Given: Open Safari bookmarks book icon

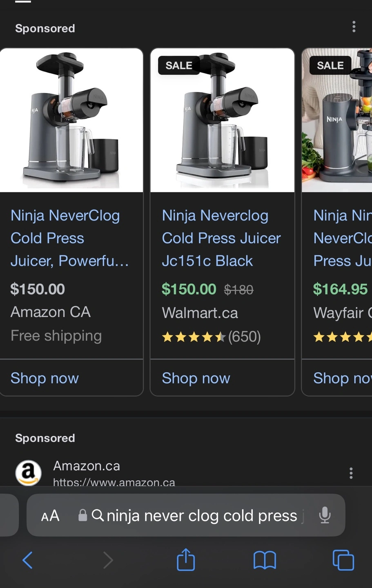Looking at the screenshot, I should point(265,560).
